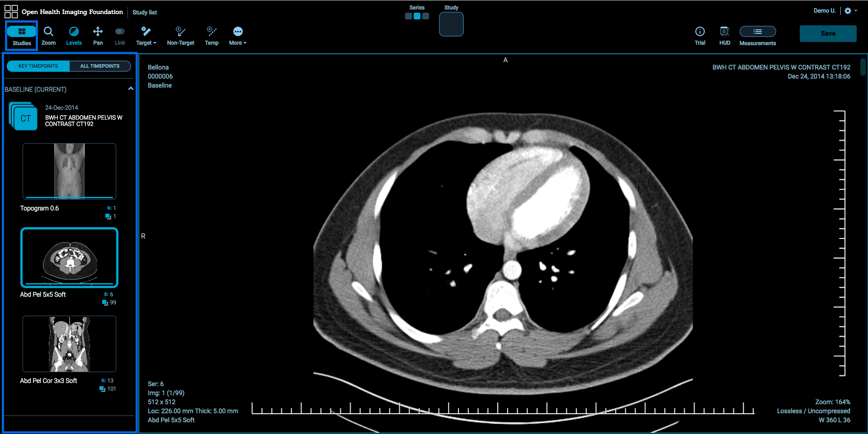The height and width of the screenshot is (434, 868).
Task: Open the Trial info panel
Action: coord(699,36)
